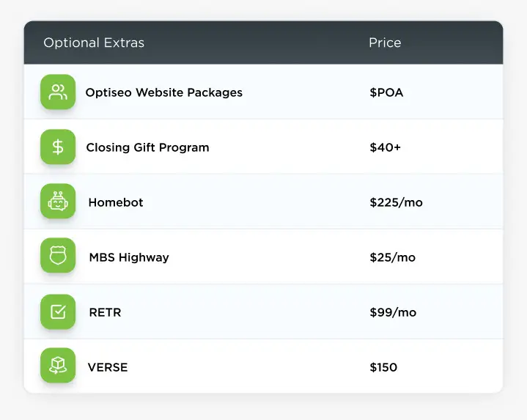527x420 pixels.
Task: Click the $40+ price value
Action: click(x=385, y=147)
